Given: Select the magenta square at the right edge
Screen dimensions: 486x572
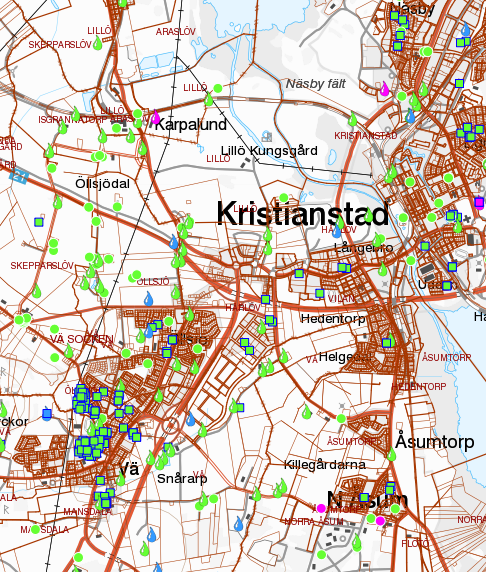Looking at the screenshot, I should point(479,202).
